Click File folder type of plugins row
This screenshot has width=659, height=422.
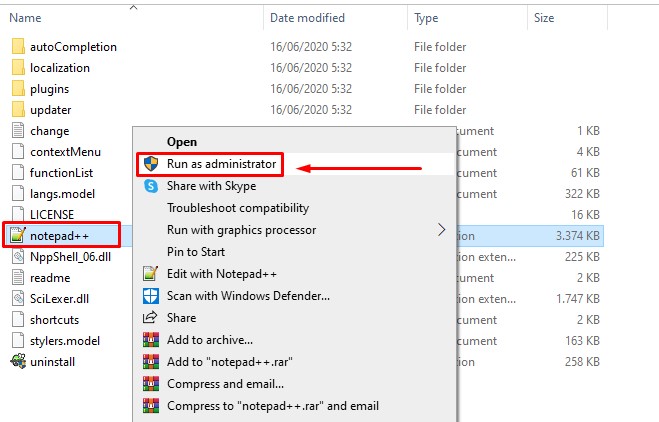coord(440,89)
